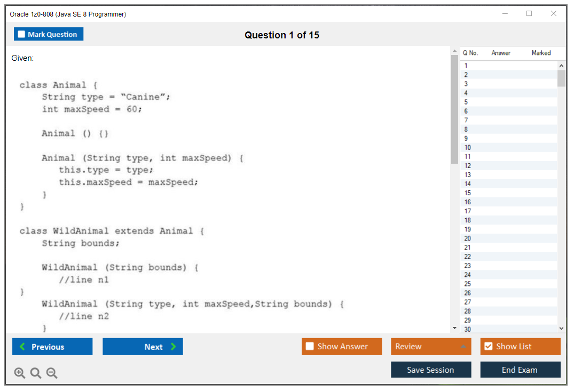The image size is (574, 392).
Task: Go to the Next question
Action: coord(143,347)
